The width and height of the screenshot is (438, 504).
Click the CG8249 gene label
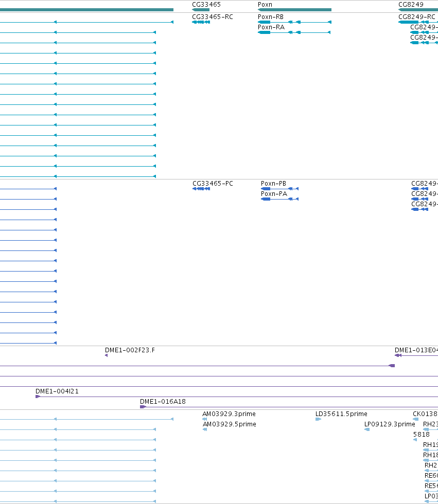(411, 5)
